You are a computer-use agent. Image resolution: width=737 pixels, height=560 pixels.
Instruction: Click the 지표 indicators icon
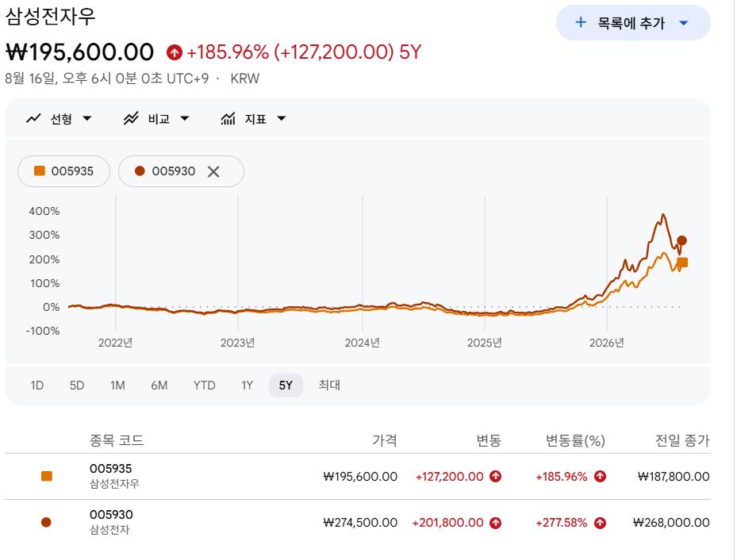tap(228, 118)
